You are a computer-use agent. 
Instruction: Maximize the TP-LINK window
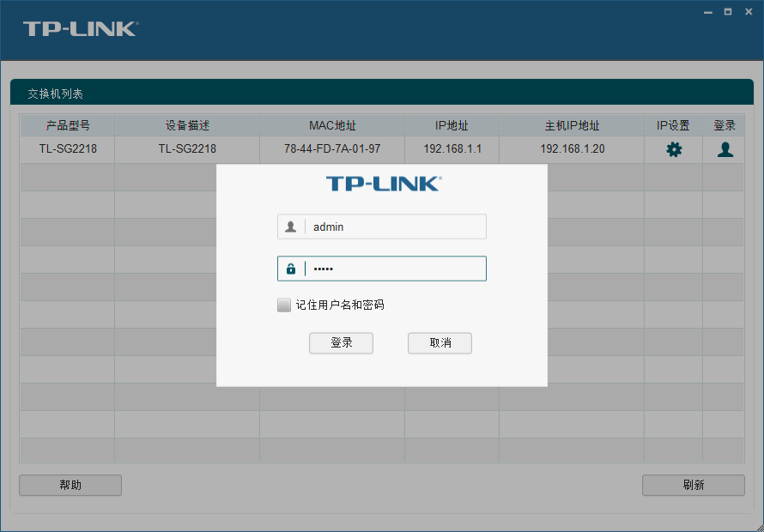pyautogui.click(x=728, y=12)
